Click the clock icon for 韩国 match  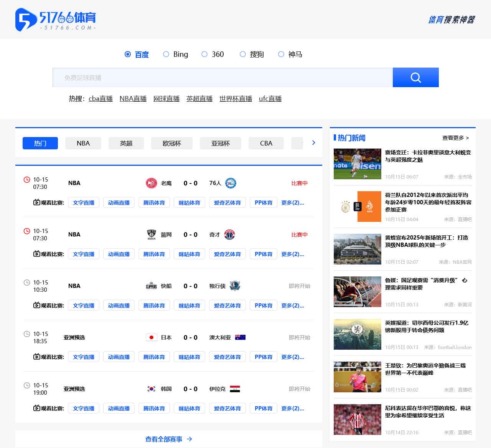[x=27, y=385]
